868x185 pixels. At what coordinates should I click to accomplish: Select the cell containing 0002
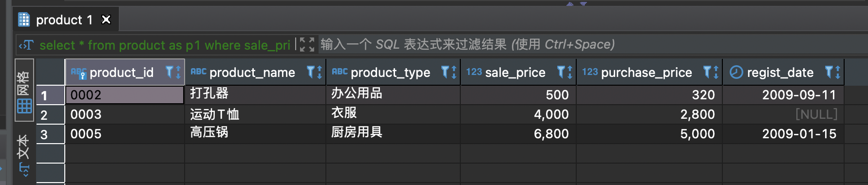coord(125,95)
